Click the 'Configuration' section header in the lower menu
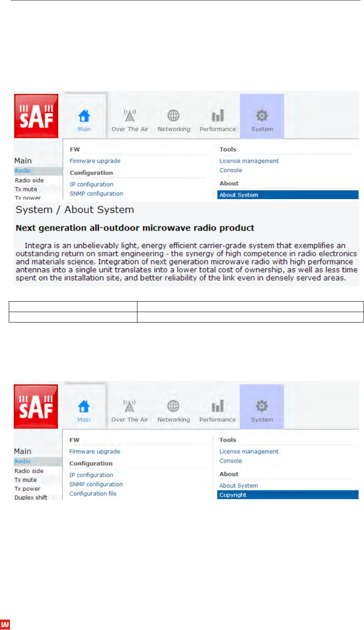364x630 pixels. [x=91, y=463]
